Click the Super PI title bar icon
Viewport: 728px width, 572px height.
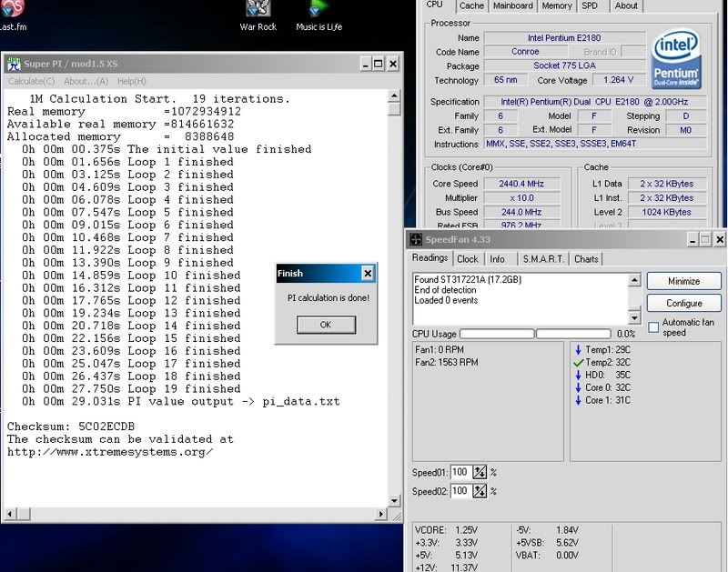click(14, 64)
